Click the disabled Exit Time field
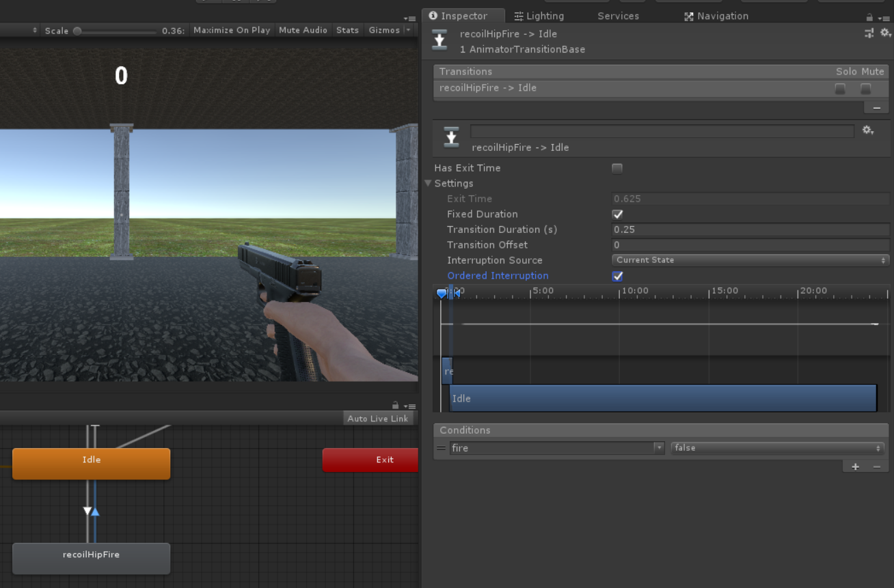This screenshot has width=894, height=588. point(750,199)
